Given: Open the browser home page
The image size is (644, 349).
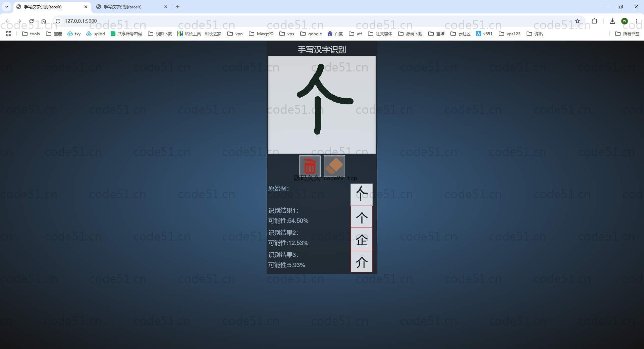Looking at the screenshot, I should click(44, 21).
